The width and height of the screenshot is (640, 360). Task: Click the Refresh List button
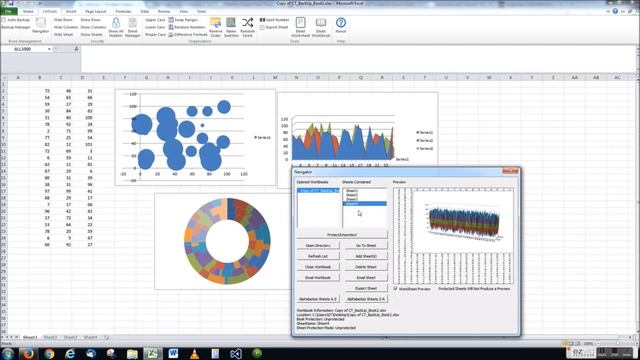pos(318,256)
